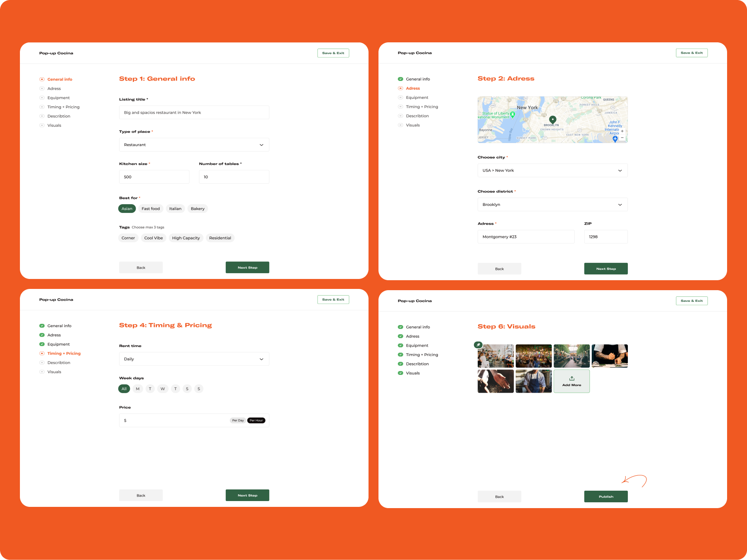Click upload icon in Add More tile
747x560 pixels.
571,378
